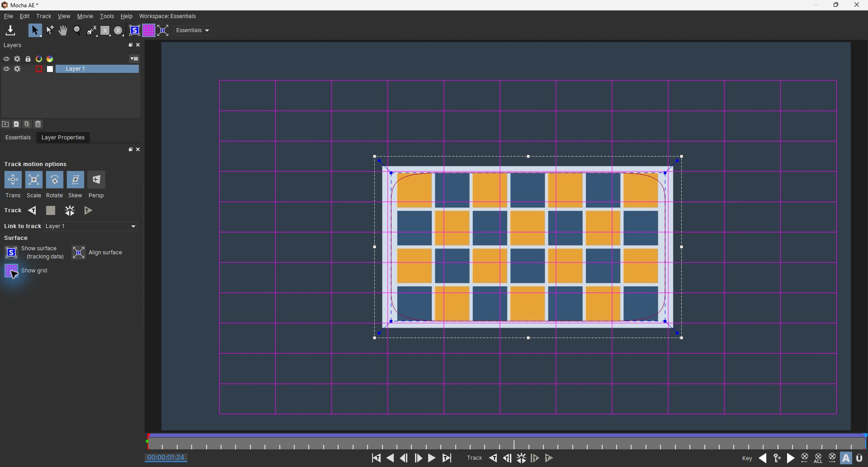Click Show surface (tracking data) button
Image resolution: width=868 pixels, height=467 pixels.
[x=11, y=253]
